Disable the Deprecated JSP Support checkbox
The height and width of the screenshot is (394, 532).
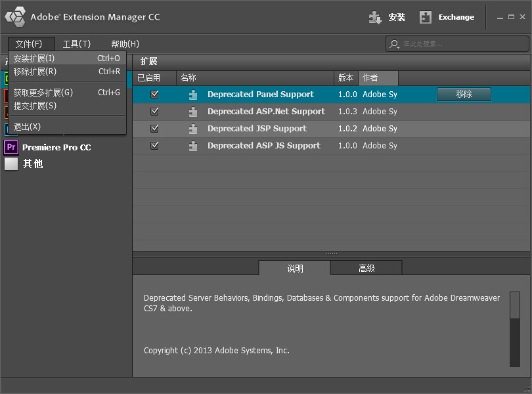pyautogui.click(x=154, y=128)
